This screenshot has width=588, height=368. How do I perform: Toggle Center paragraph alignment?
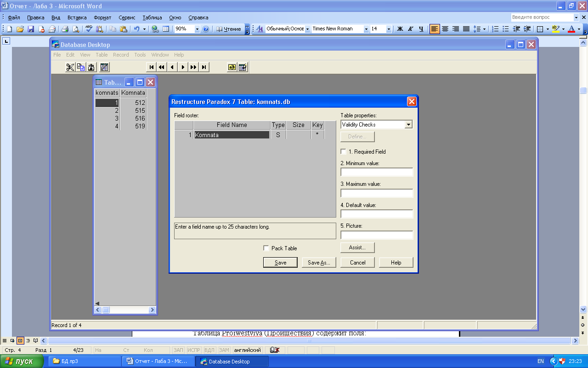(445, 29)
